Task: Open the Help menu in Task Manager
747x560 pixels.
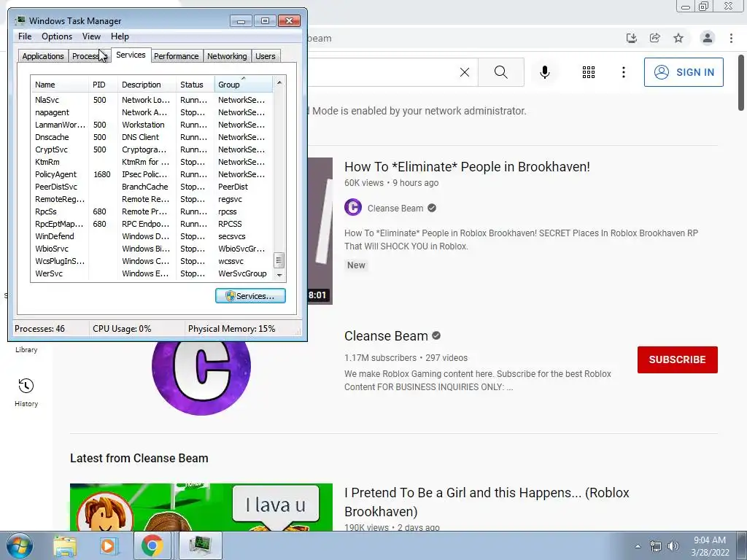Action: point(120,36)
